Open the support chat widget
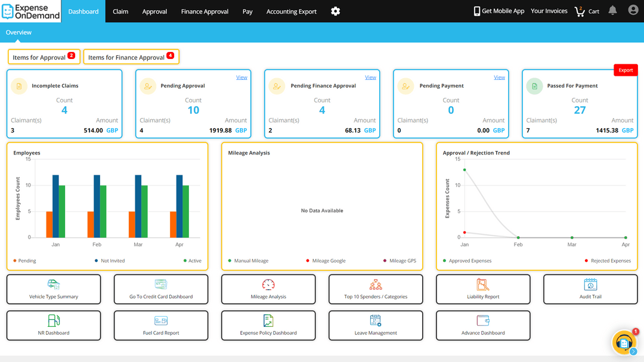Image resolution: width=644 pixels, height=362 pixels. 624,342
